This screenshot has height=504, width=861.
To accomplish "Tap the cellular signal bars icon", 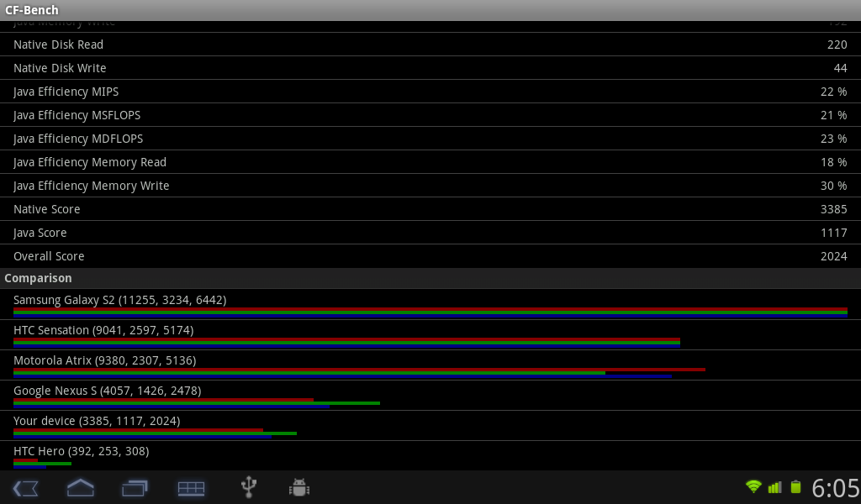I will point(774,487).
